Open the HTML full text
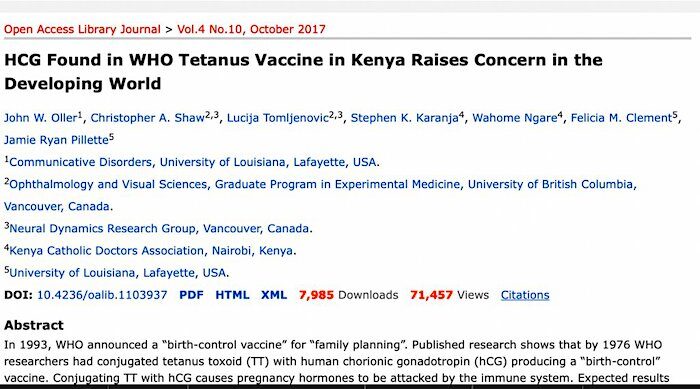The height and width of the screenshot is (389, 700). point(232,295)
